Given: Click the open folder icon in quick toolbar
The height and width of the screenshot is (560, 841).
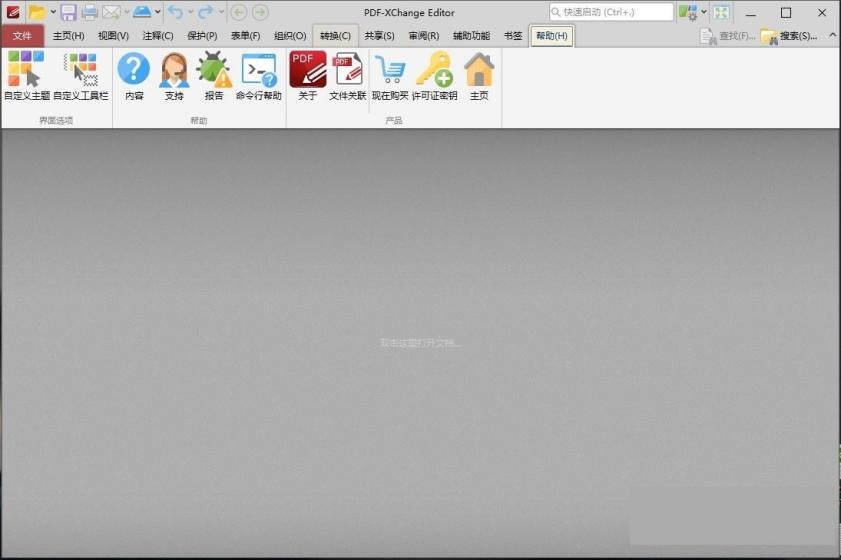Looking at the screenshot, I should (36, 12).
